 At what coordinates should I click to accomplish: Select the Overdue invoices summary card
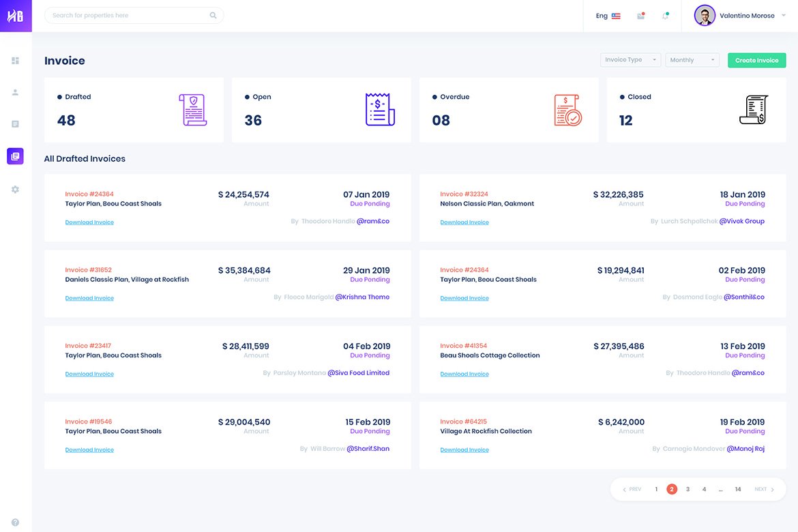point(508,110)
